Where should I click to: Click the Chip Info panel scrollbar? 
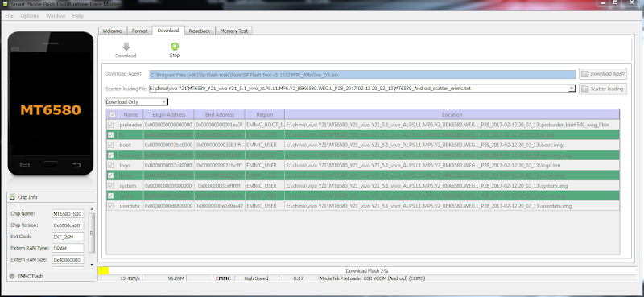pos(92,232)
